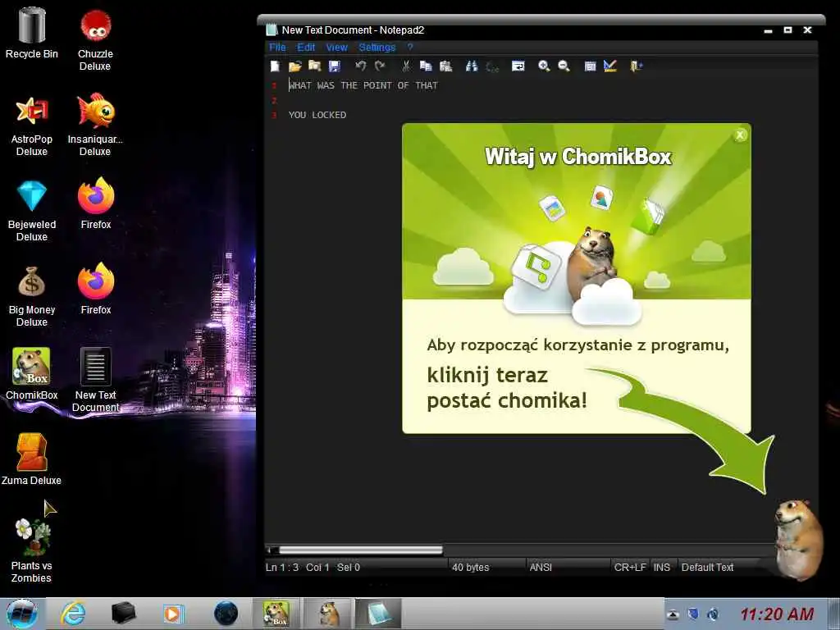The width and height of the screenshot is (840, 630).
Task: Open the Select Scheme icon in toolbar
Action: point(590,66)
